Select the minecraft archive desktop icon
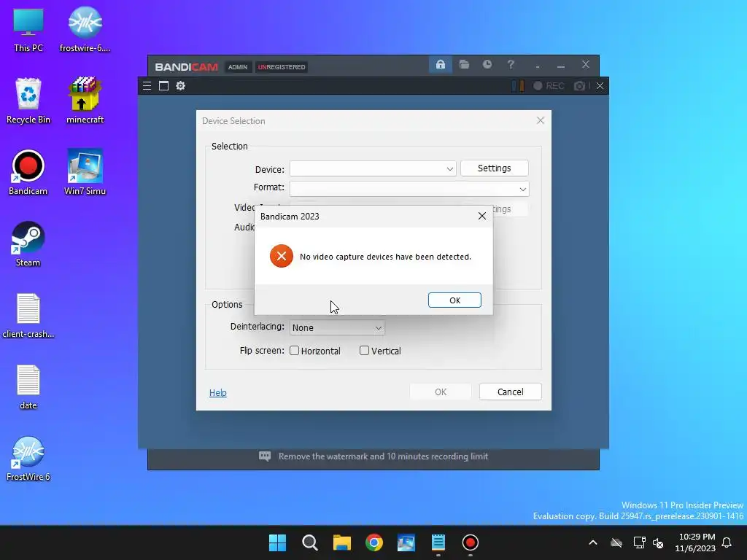The height and width of the screenshot is (560, 747). point(85,101)
